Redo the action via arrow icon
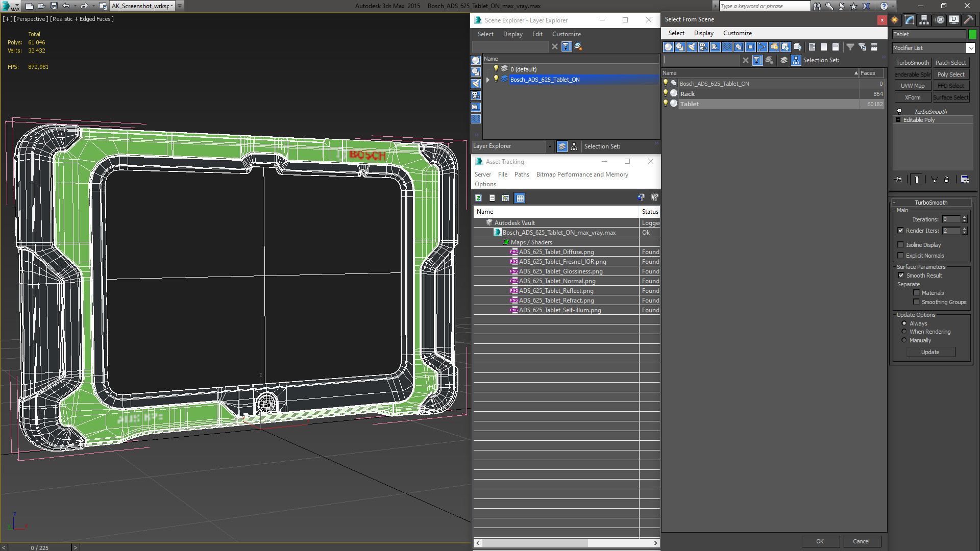Screen dimensions: 980x551 [84, 6]
